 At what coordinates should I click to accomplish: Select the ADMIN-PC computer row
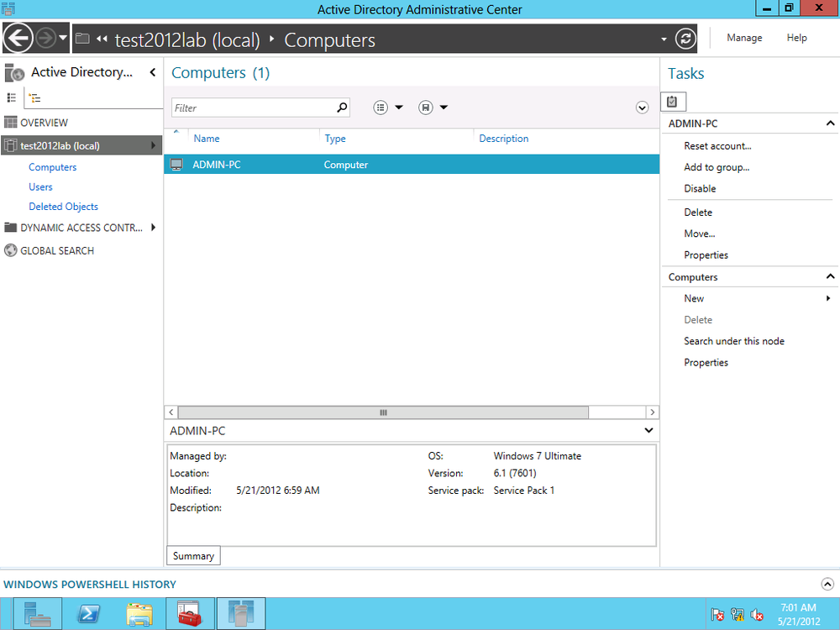(x=412, y=165)
